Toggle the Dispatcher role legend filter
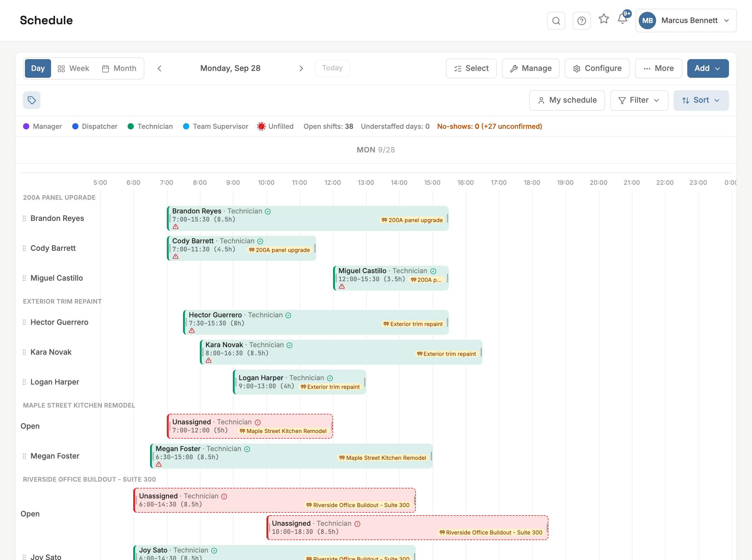 tap(95, 126)
